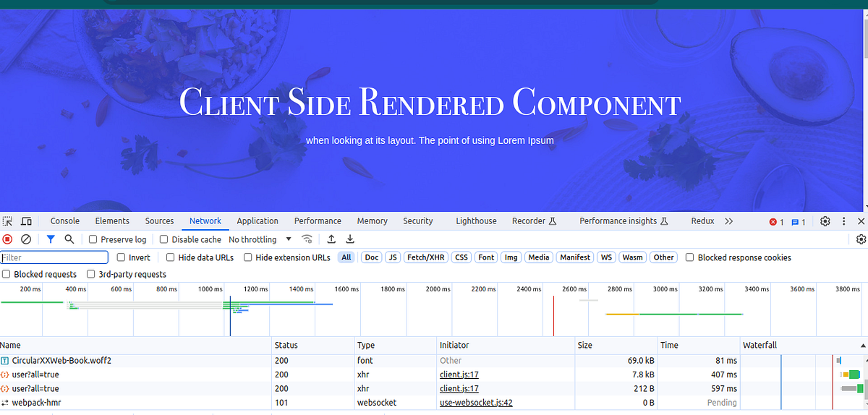The width and height of the screenshot is (868, 415).
Task: Filter requests by Img type
Action: [511, 257]
